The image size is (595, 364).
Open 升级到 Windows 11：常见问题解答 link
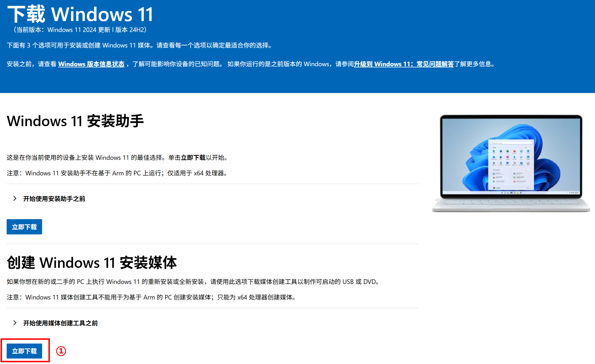pos(404,64)
